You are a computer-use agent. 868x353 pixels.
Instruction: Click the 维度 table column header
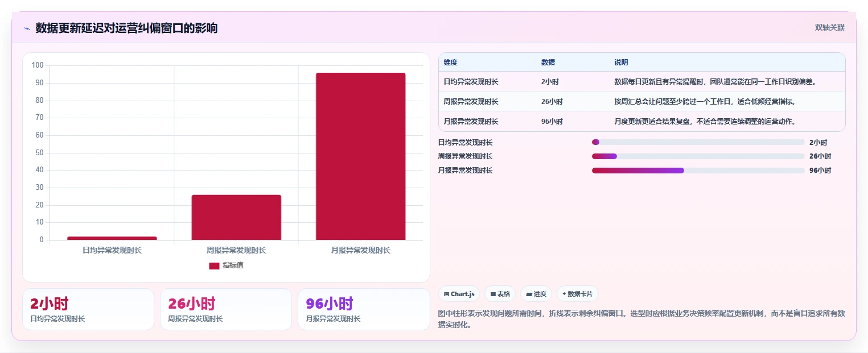pos(450,63)
